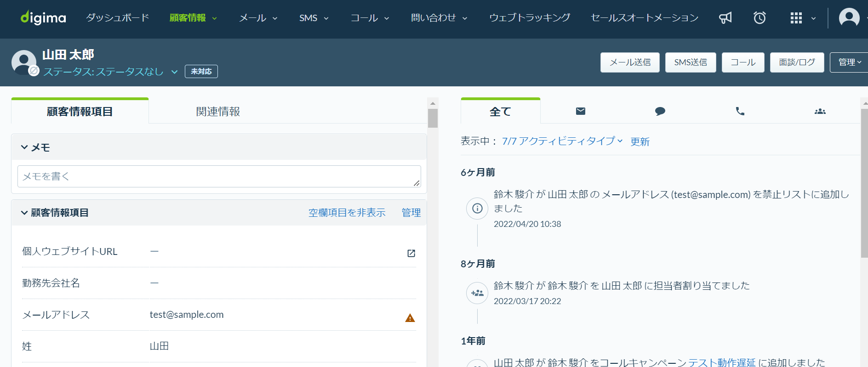
Task: Collapse the メモ section
Action: 35,147
